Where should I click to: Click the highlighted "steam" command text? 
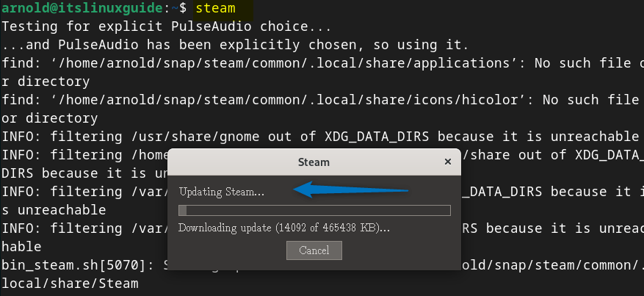217,9
